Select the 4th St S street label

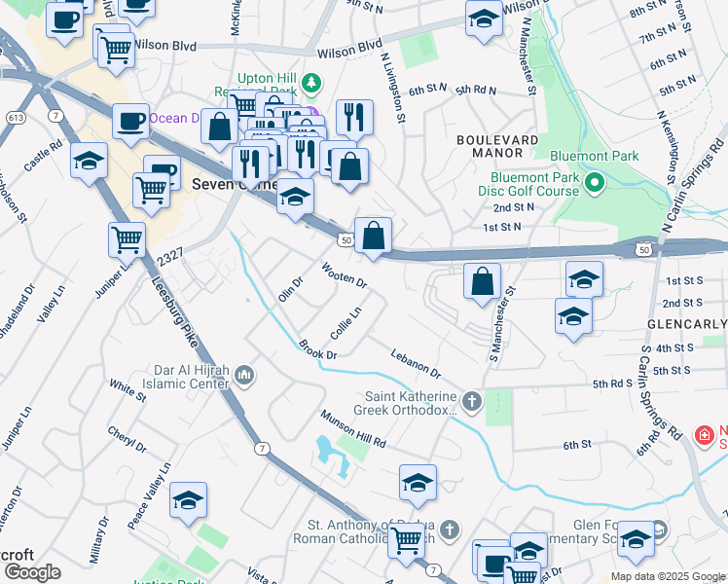pyautogui.click(x=674, y=348)
